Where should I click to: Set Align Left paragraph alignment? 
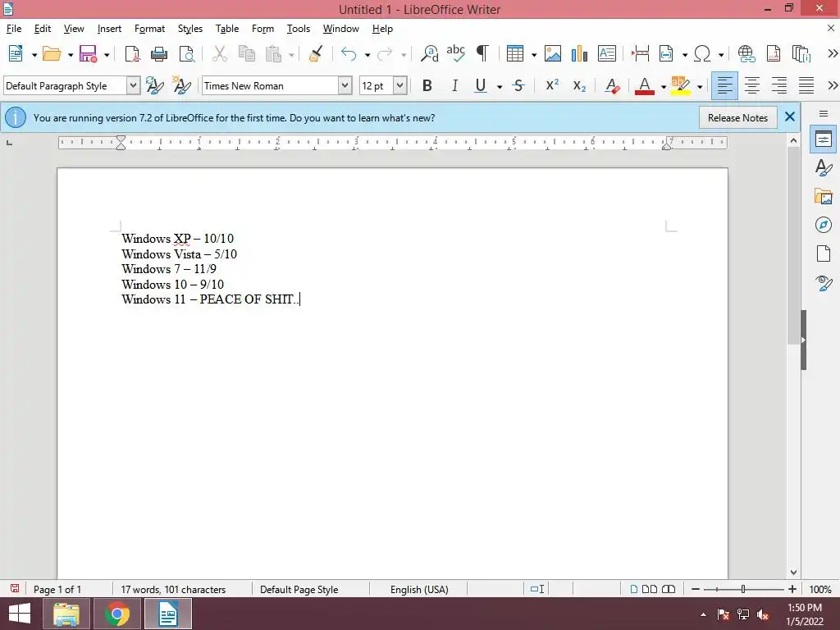[725, 85]
